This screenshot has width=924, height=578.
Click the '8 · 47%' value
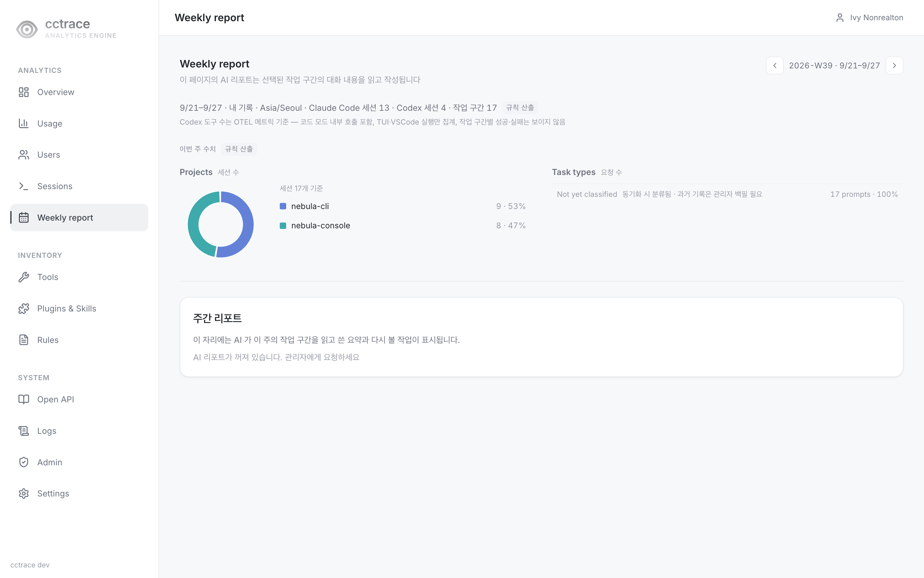[x=511, y=225]
